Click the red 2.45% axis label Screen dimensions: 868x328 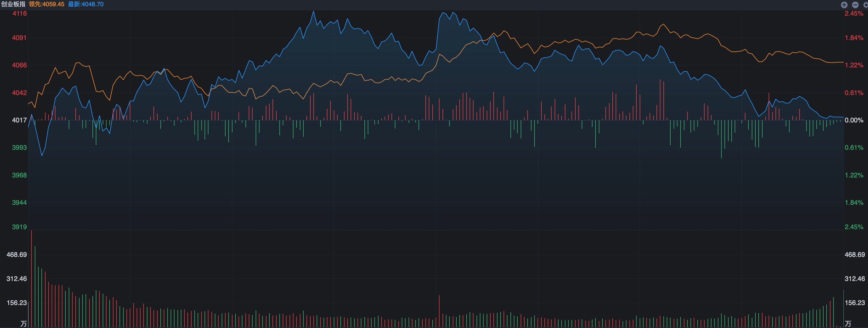pyautogui.click(x=854, y=14)
